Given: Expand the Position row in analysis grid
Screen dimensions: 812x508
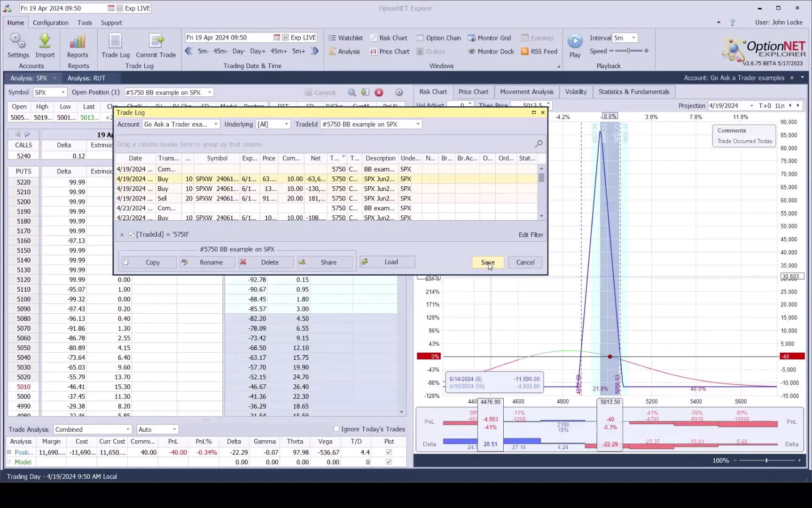Looking at the screenshot, I should pyautogui.click(x=9, y=452).
